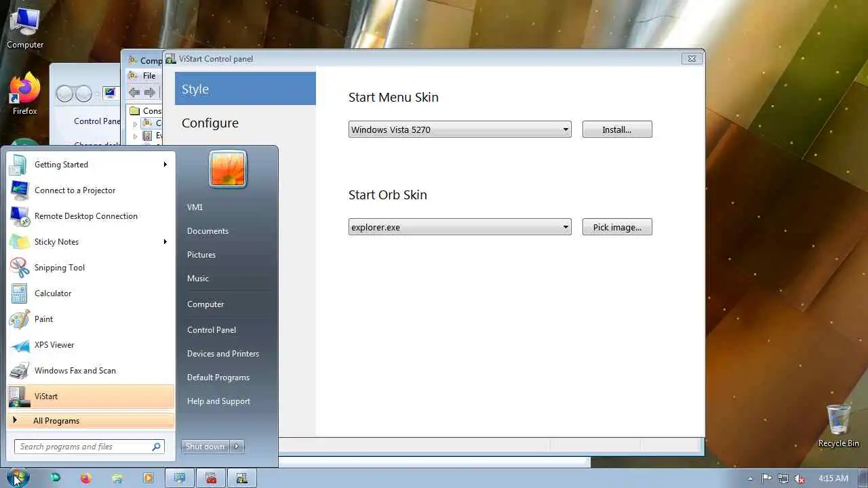Click the network tray icon
Image resolution: width=868 pixels, height=488 pixels.
[x=783, y=479]
